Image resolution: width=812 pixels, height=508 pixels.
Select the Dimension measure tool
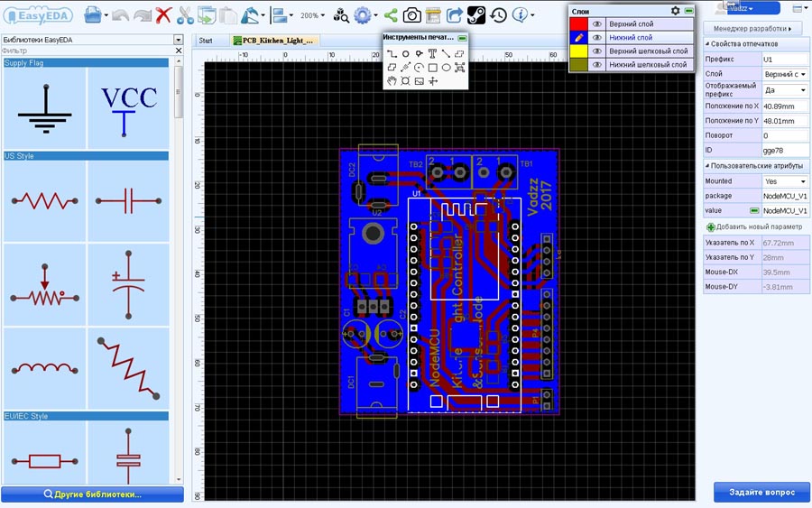coord(405,68)
